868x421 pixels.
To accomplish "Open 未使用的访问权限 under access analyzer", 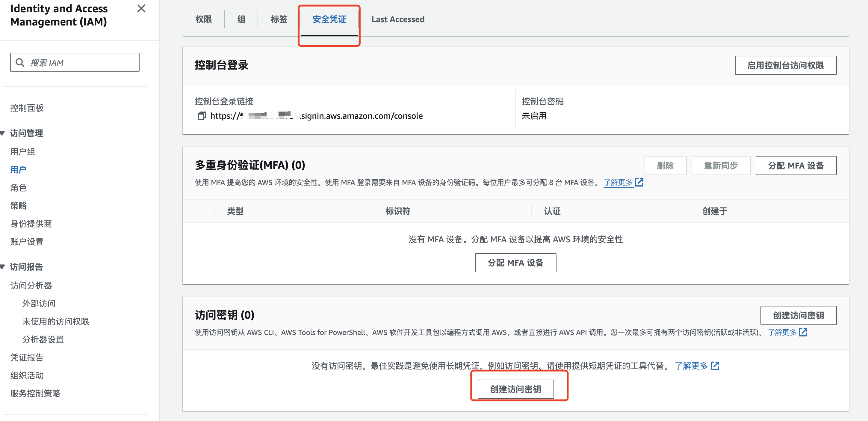I will click(56, 321).
